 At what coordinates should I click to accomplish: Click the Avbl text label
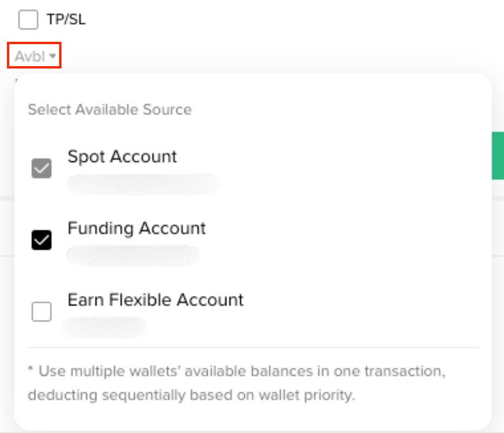tap(30, 56)
